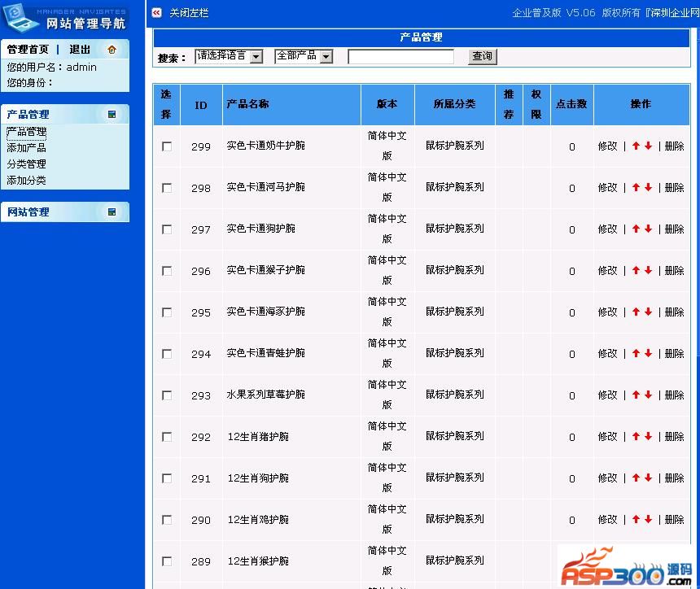The width and height of the screenshot is (700, 589).
Task: Click the search keyword input field
Action: pyautogui.click(x=401, y=57)
